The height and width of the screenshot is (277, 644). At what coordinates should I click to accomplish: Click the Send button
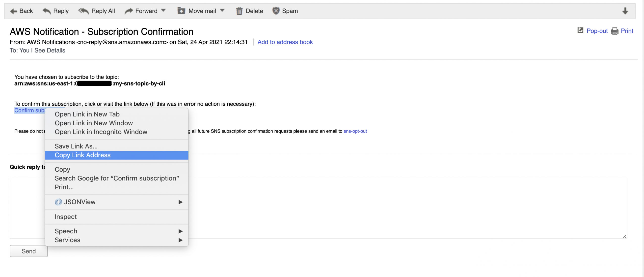point(29,251)
